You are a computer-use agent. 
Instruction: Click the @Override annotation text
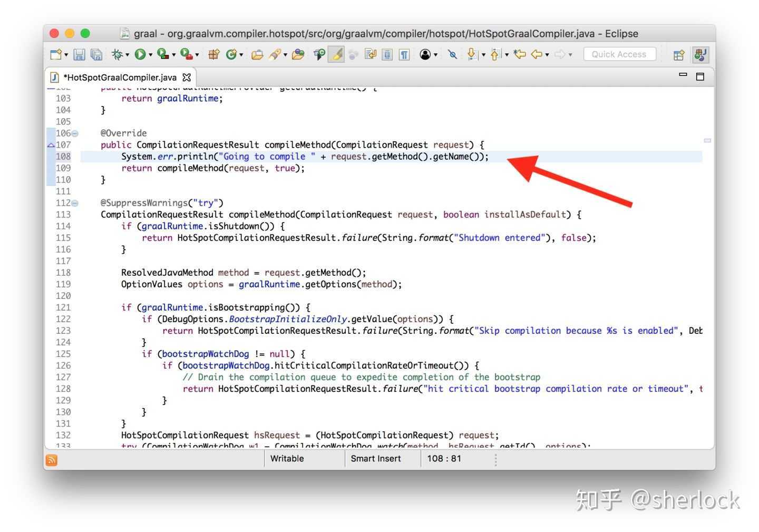pyautogui.click(x=124, y=133)
